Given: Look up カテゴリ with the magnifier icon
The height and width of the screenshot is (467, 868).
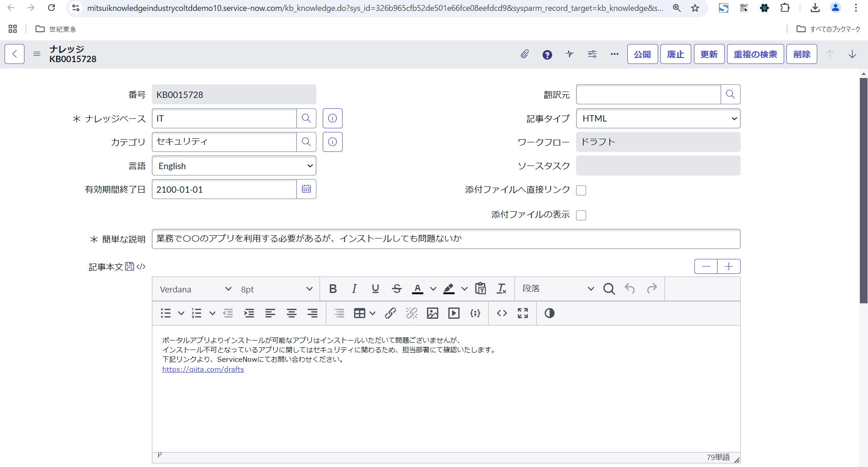Looking at the screenshot, I should click(x=306, y=142).
